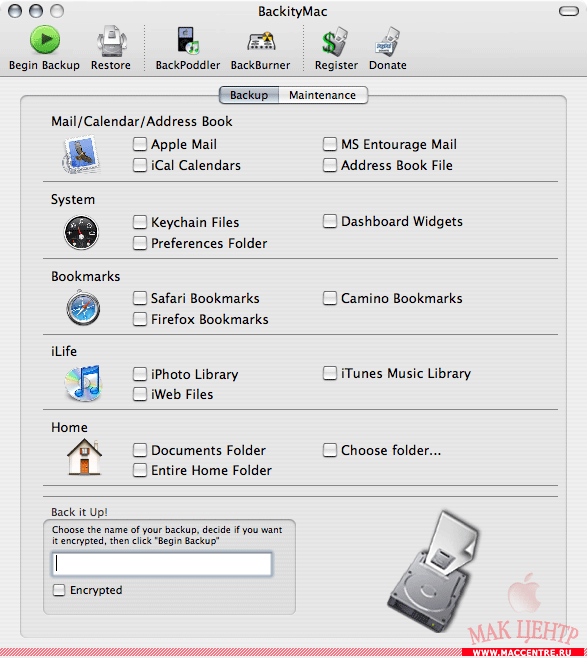The image size is (587, 658).
Task: Enable the Apple Mail checkbox
Action: pyautogui.click(x=140, y=144)
